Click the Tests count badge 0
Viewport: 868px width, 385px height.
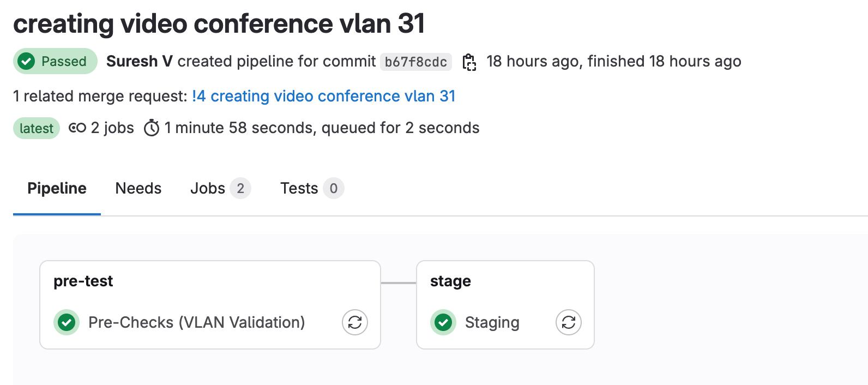pyautogui.click(x=334, y=189)
